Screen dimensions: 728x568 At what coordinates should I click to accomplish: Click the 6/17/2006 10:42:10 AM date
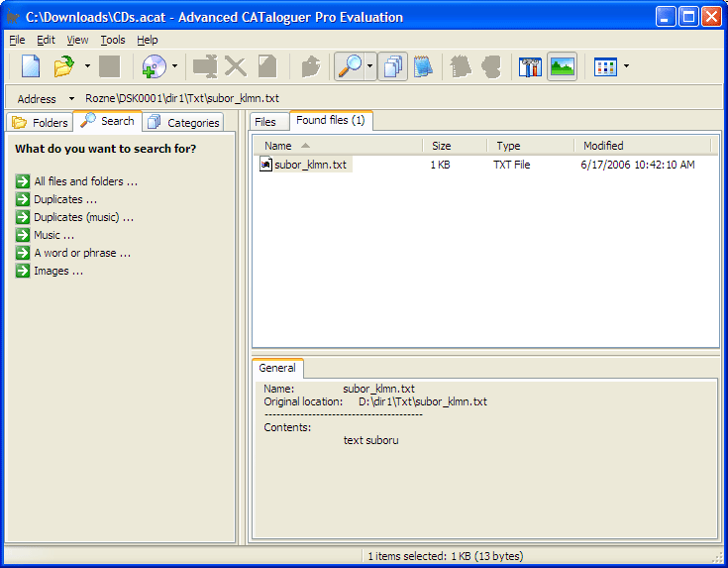point(638,165)
